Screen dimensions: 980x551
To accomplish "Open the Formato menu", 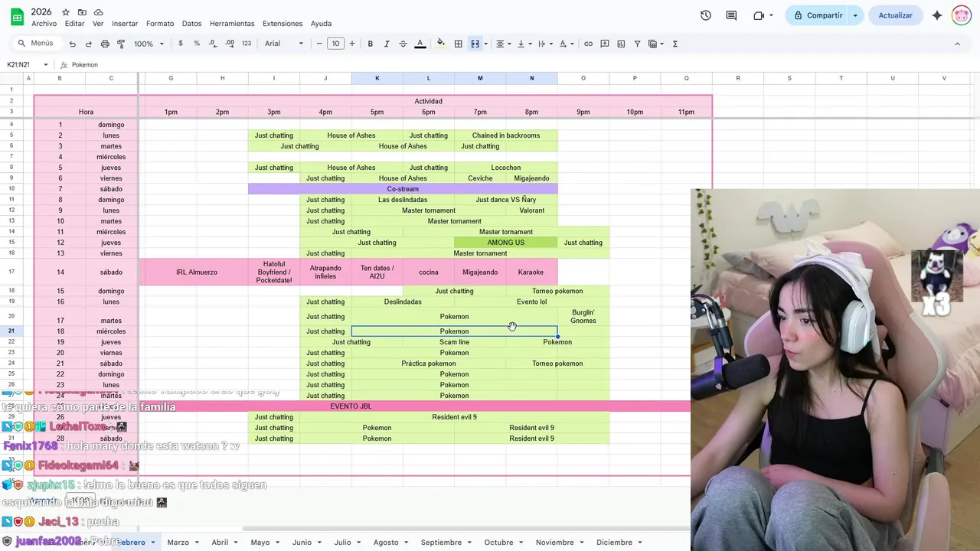I will click(160, 24).
